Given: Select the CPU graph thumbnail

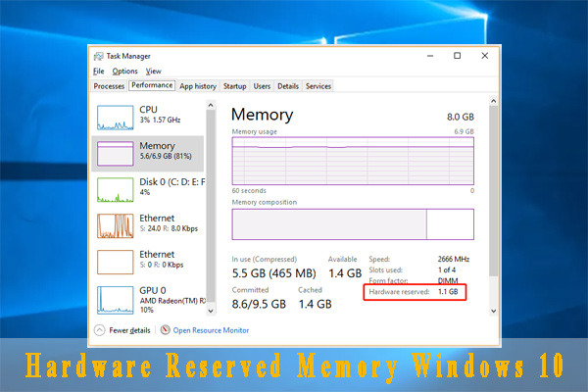Looking at the screenshot, I should point(115,118).
